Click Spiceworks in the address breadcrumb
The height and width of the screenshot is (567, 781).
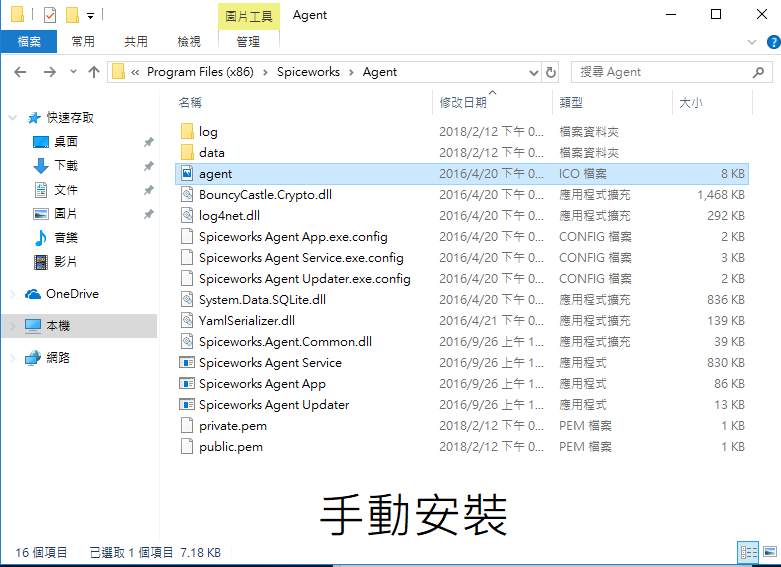click(x=308, y=72)
